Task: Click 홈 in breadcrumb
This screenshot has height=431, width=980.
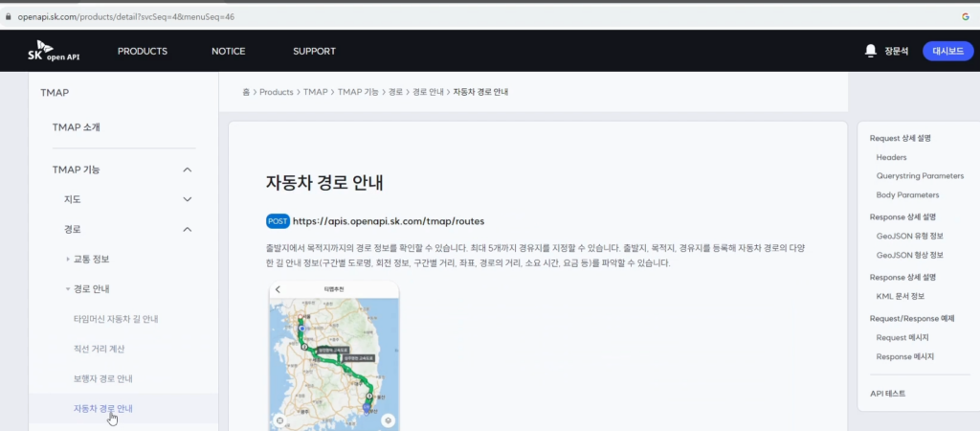Action: tap(246, 92)
